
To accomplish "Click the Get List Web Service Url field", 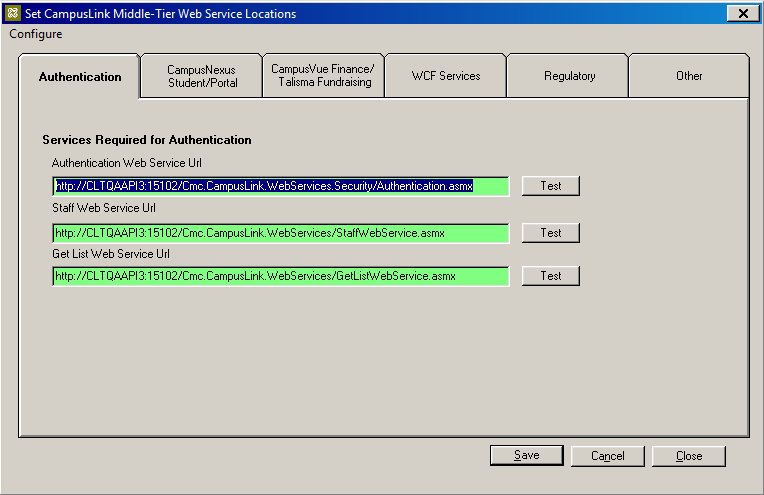I will pyautogui.click(x=281, y=276).
